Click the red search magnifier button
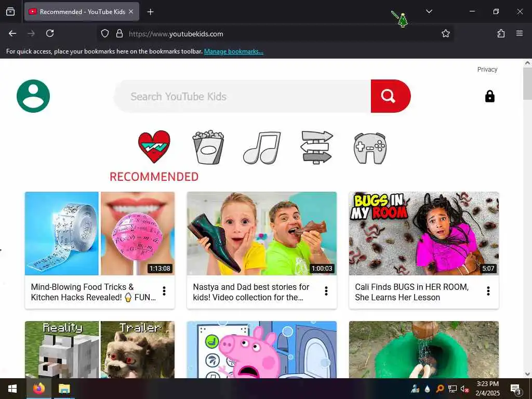 [x=391, y=96]
